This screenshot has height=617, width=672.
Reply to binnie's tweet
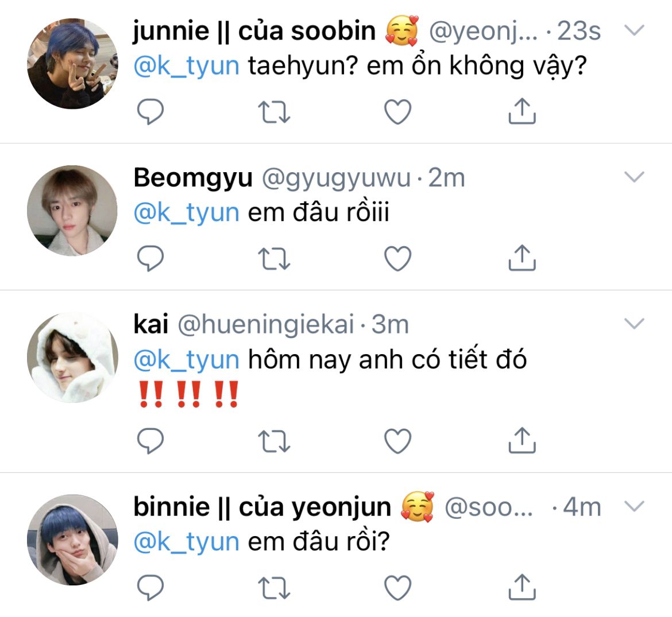pos(151,588)
